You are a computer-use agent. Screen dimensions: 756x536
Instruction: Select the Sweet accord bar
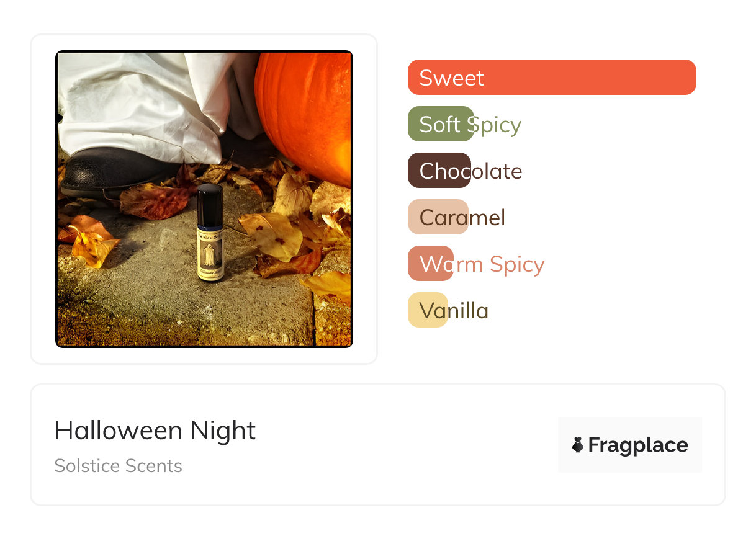pos(552,78)
